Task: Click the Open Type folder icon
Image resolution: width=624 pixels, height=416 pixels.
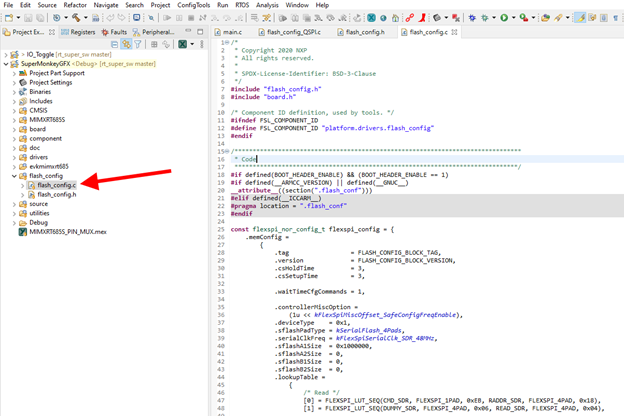Action: (x=545, y=18)
